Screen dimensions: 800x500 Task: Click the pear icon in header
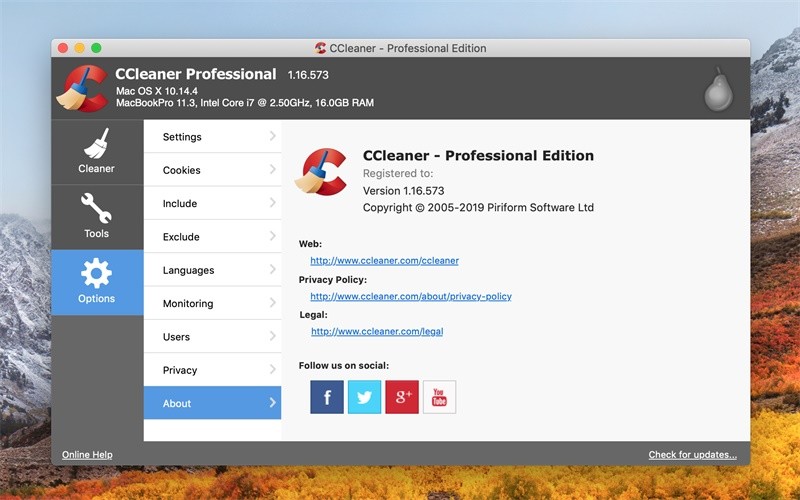tap(718, 90)
